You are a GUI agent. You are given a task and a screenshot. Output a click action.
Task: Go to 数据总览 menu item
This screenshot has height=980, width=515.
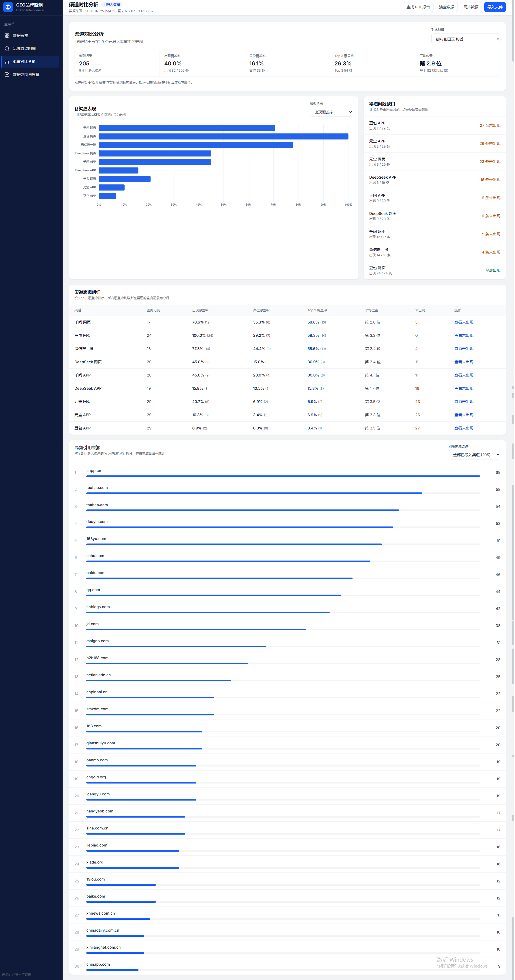[31, 36]
